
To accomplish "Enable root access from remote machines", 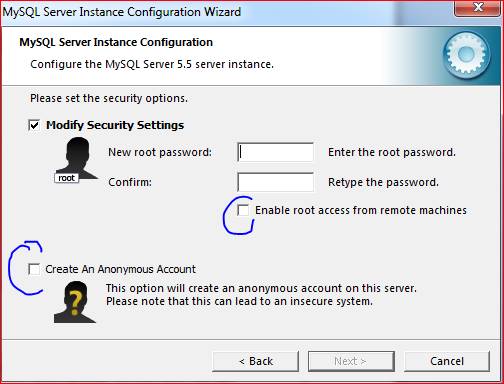I will coord(243,210).
